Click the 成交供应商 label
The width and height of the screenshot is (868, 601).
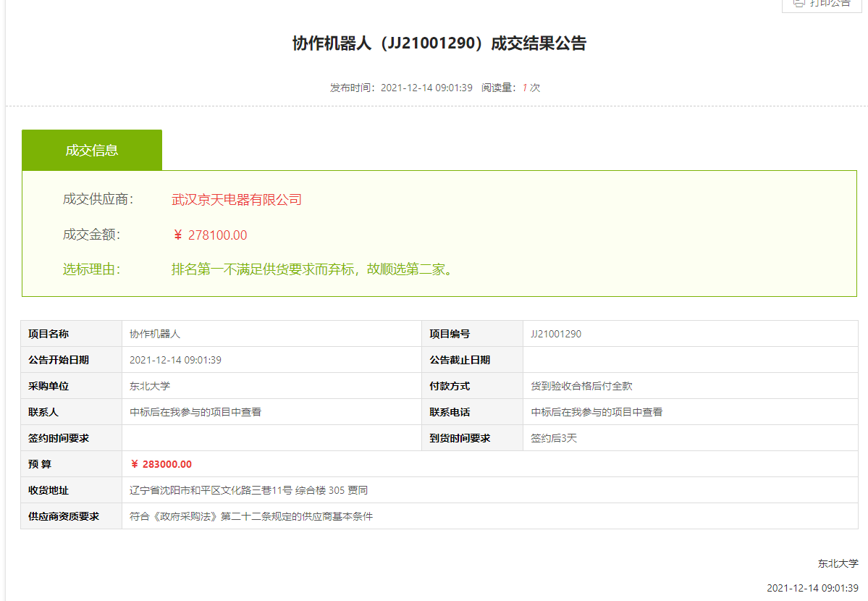[98, 199]
